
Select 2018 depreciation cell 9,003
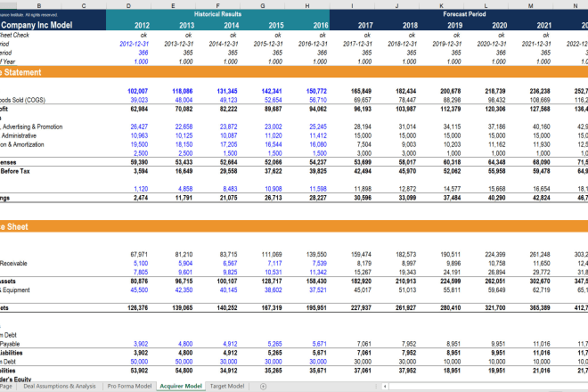(x=409, y=145)
